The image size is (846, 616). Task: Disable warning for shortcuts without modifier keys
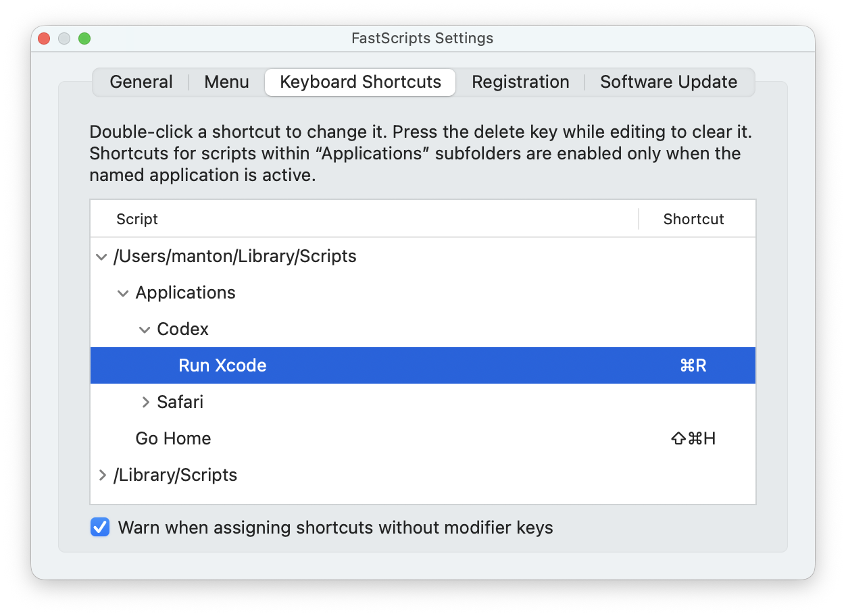(99, 528)
